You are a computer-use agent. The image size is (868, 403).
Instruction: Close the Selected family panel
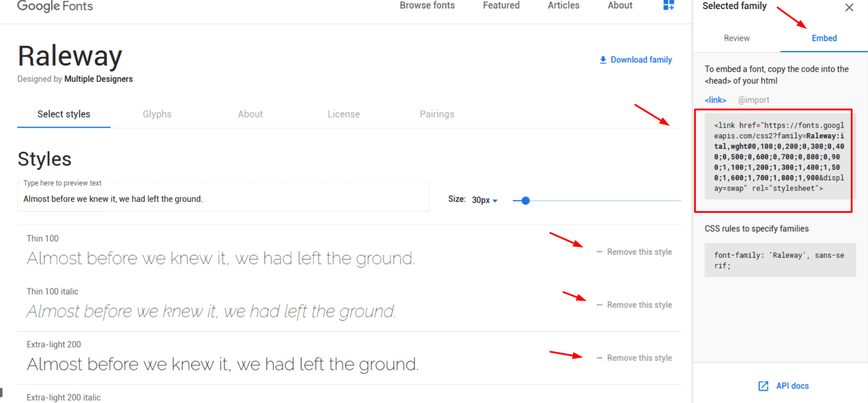[849, 7]
